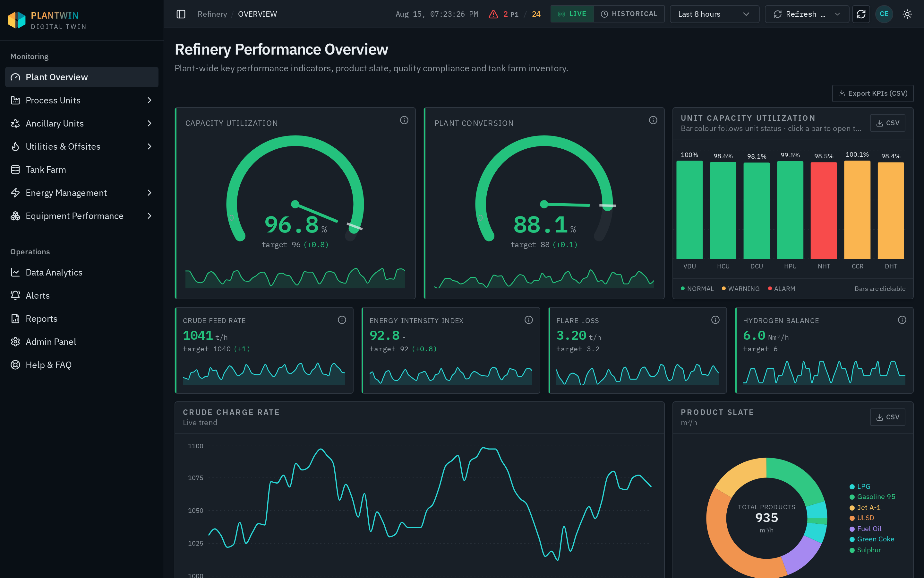This screenshot has height=578, width=924.
Task: Expand Utilities & Offsites chevron
Action: click(x=149, y=146)
